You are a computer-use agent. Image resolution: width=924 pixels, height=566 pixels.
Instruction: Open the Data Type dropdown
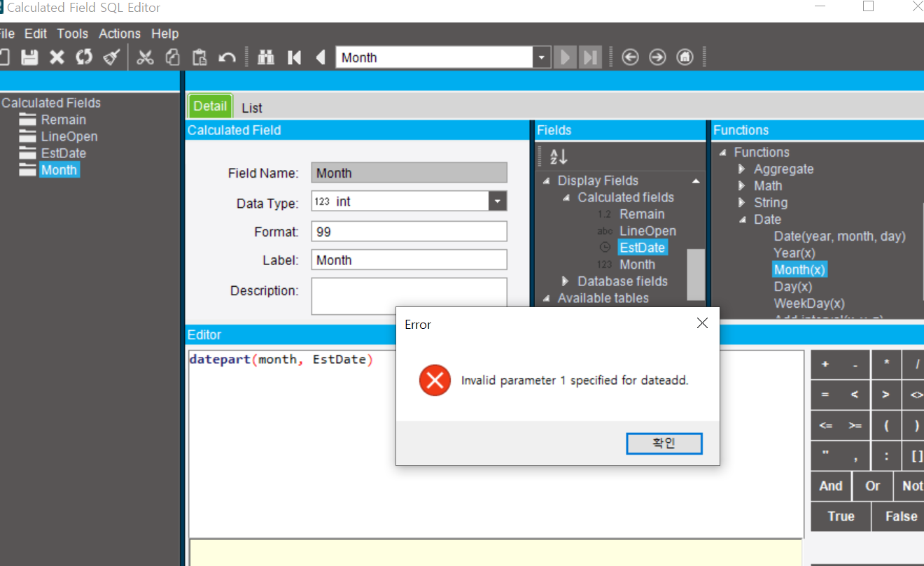pos(497,201)
